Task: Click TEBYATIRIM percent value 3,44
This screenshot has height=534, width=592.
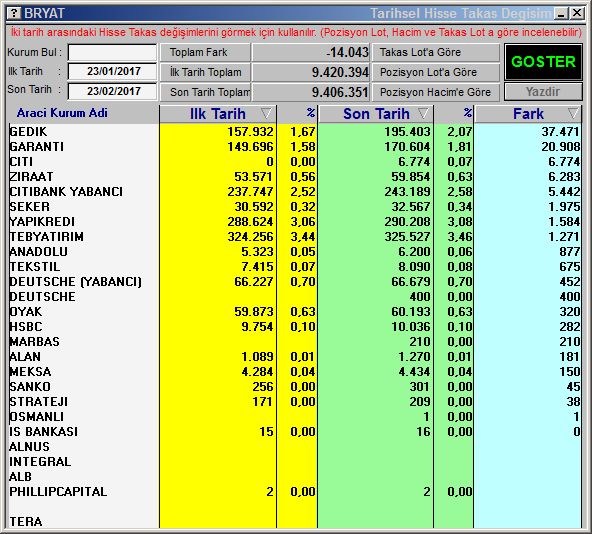Action: pos(303,237)
